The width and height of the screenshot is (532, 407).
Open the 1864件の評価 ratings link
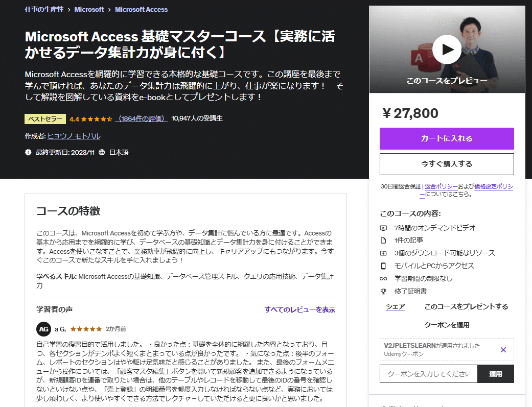pos(141,118)
